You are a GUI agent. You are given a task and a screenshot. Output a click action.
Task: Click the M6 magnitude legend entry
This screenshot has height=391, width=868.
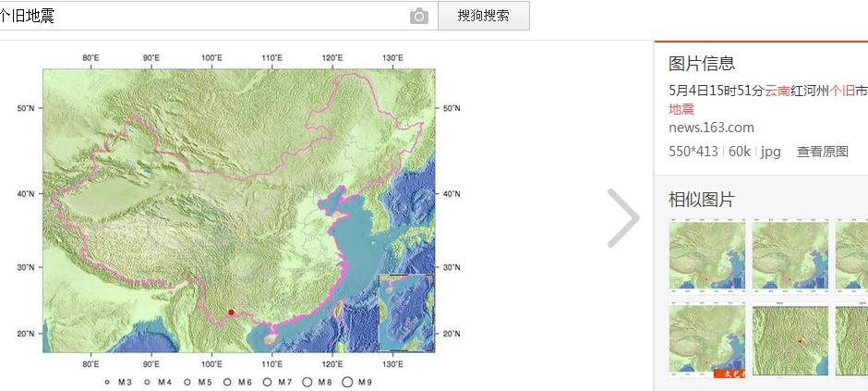pos(237,382)
